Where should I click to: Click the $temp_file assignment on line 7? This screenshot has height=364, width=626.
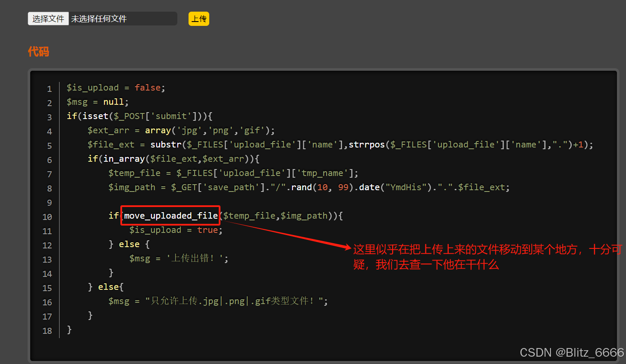click(233, 173)
